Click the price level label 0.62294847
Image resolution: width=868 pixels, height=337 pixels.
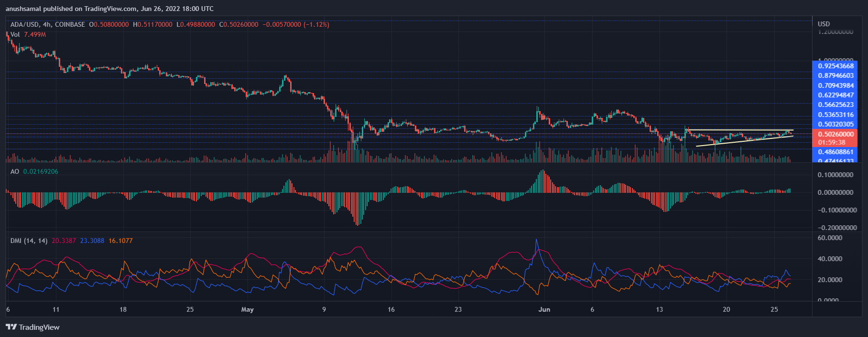coord(835,95)
